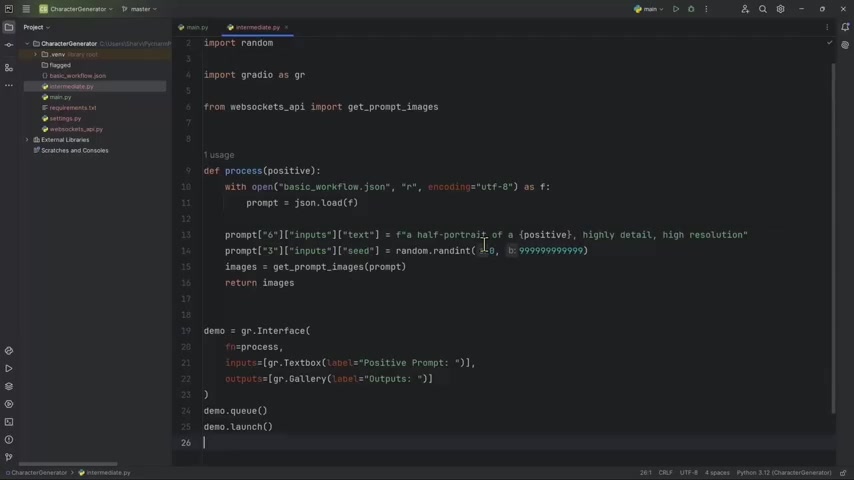Run the main configuration
Viewport: 854px width, 480px height.
click(676, 9)
